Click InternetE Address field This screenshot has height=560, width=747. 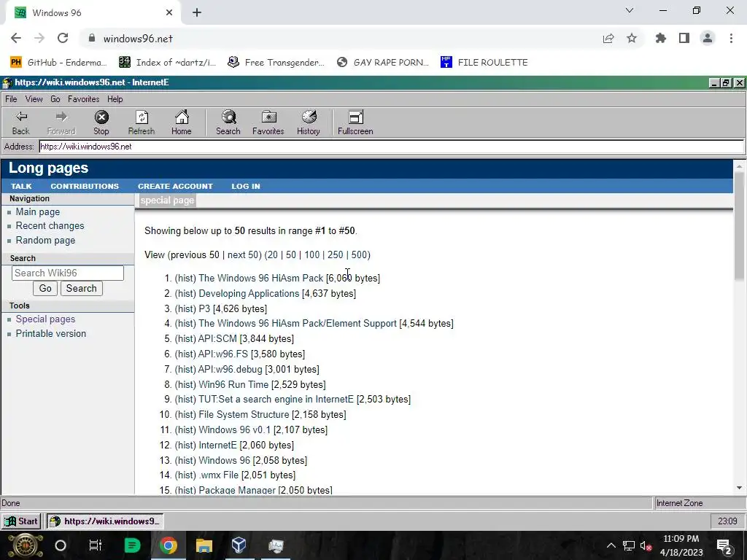(392, 146)
